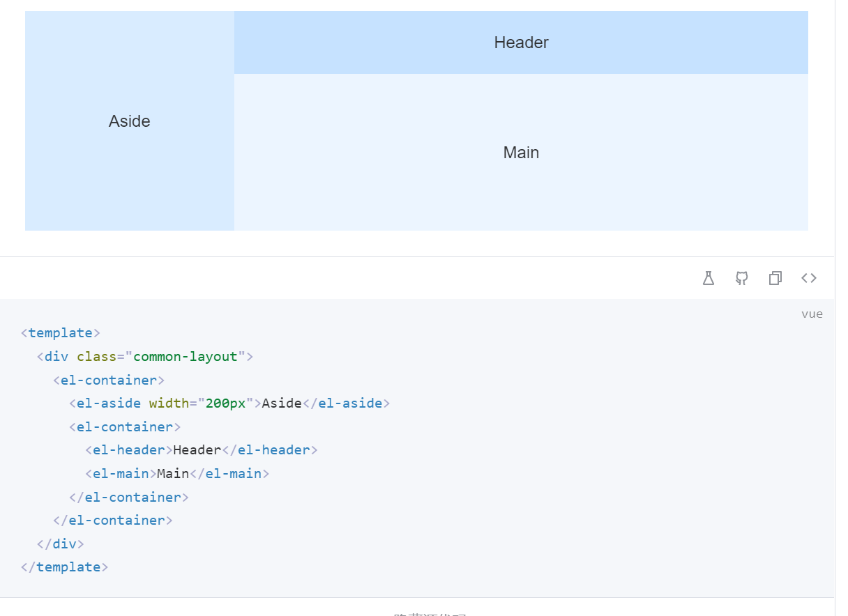Click the closing </template> tag in code

coord(65,567)
